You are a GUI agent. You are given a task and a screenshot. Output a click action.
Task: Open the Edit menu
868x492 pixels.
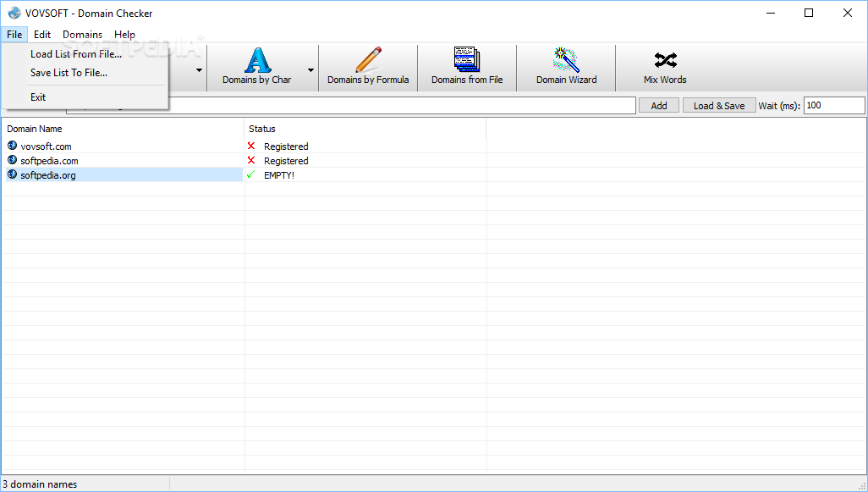point(42,35)
